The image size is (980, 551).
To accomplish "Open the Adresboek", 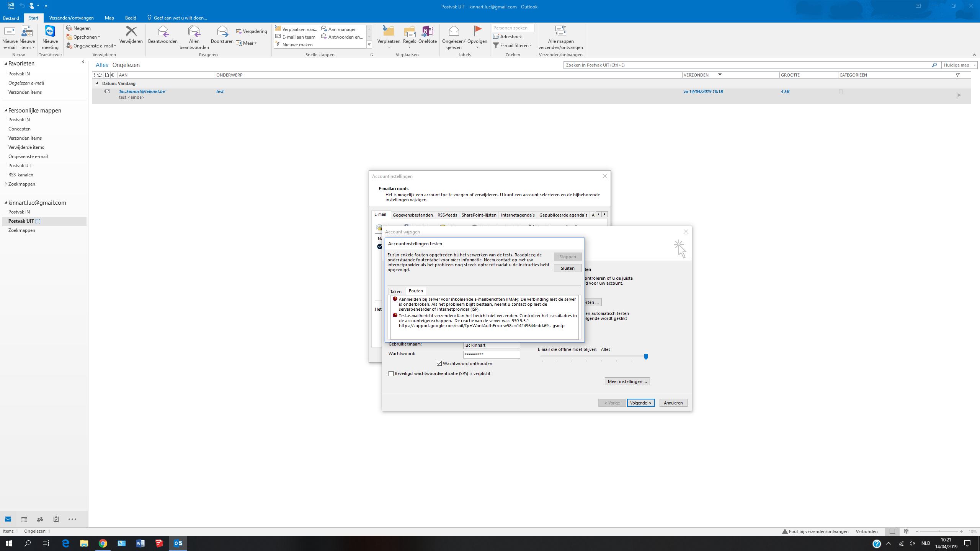I will click(x=508, y=37).
